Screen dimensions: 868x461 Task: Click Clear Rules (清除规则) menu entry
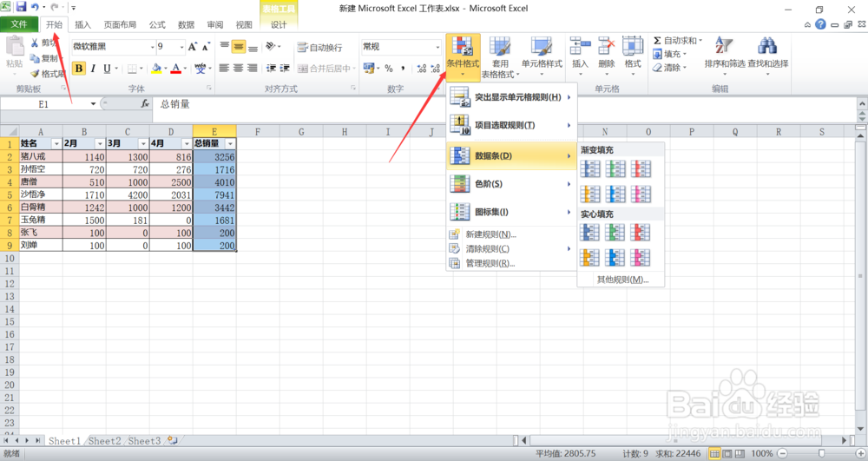coord(511,249)
